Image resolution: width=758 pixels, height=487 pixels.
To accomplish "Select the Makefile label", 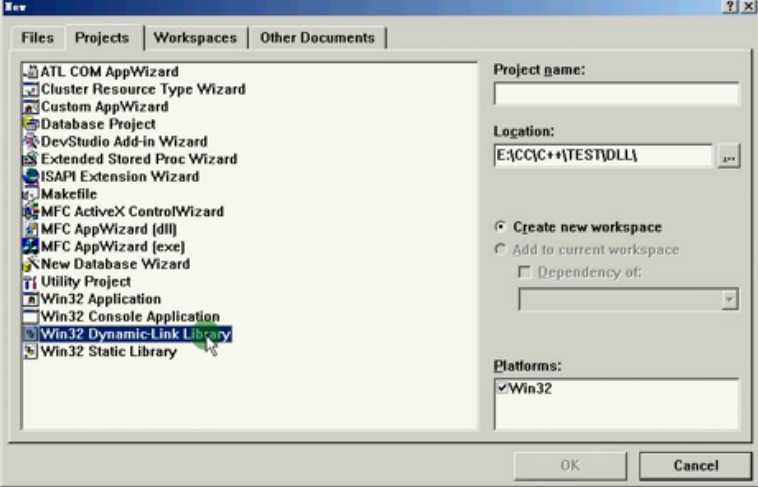I will tap(69, 194).
